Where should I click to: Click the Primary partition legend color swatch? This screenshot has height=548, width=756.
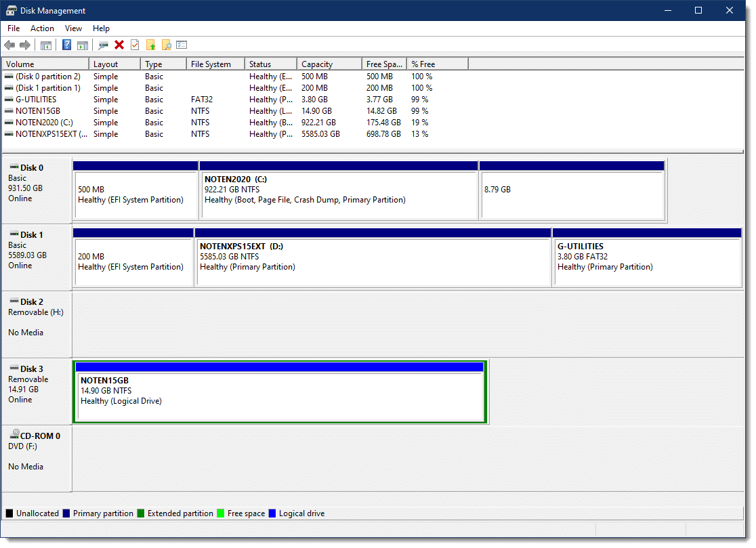click(66, 513)
